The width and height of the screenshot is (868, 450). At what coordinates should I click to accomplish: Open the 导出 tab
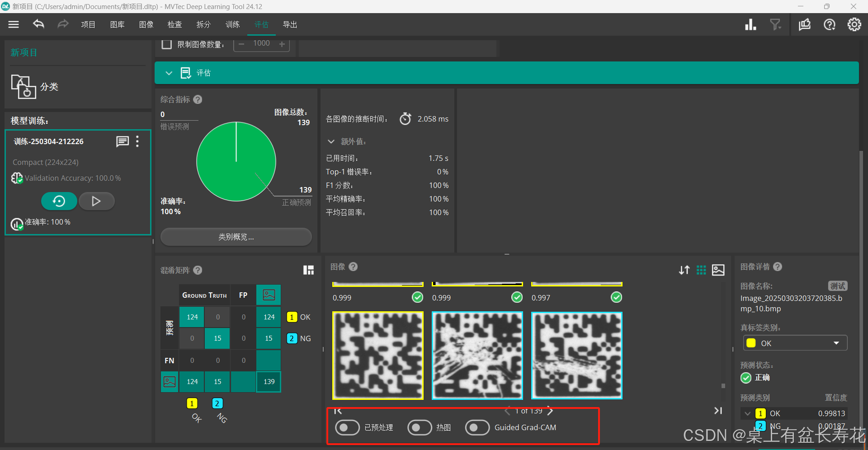tap(290, 24)
